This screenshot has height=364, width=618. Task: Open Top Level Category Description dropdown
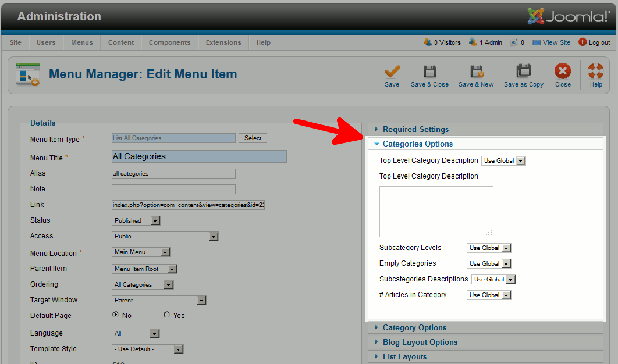(503, 160)
